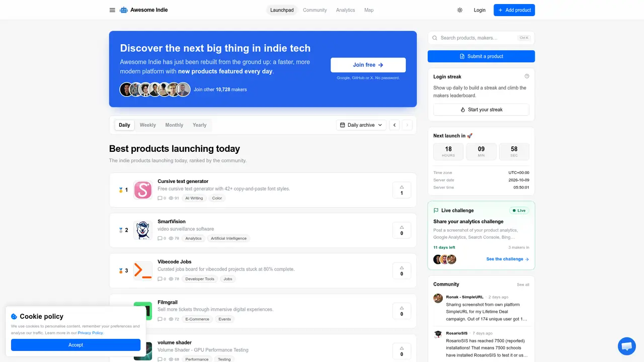Select the Weekly ranking tab
The width and height of the screenshot is (644, 362).
148,125
